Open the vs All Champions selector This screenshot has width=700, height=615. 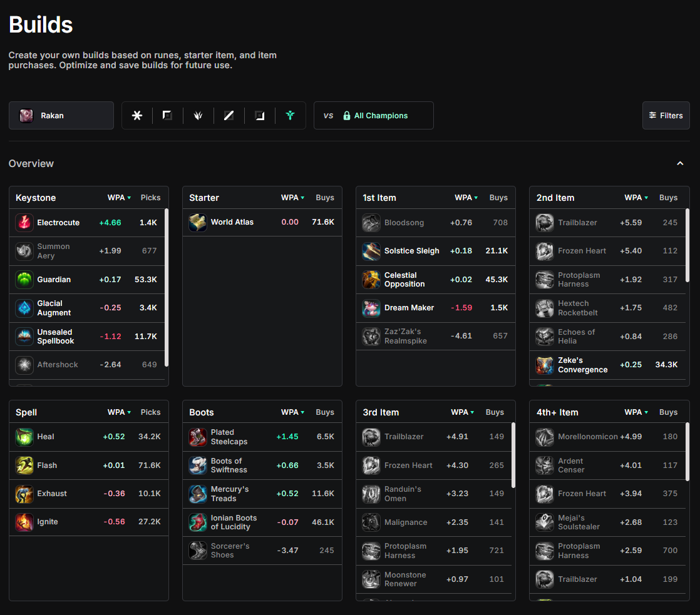click(x=374, y=116)
